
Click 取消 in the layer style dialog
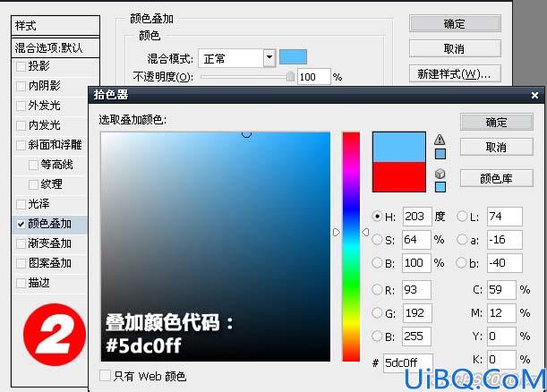455,48
